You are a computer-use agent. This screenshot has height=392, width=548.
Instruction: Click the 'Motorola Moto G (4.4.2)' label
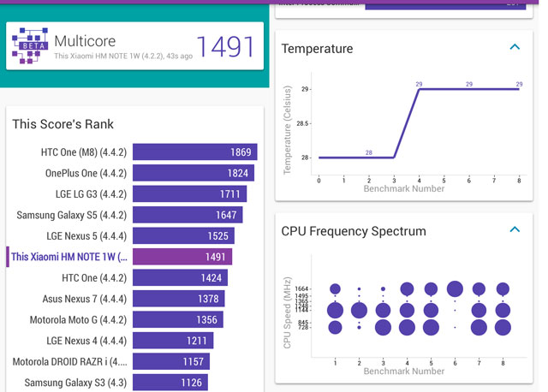pos(78,320)
